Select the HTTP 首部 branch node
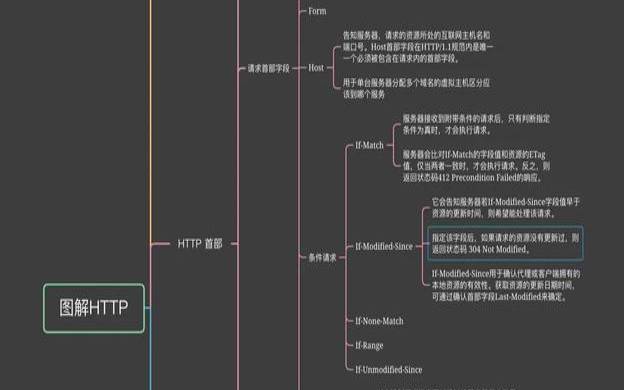 coord(200,244)
